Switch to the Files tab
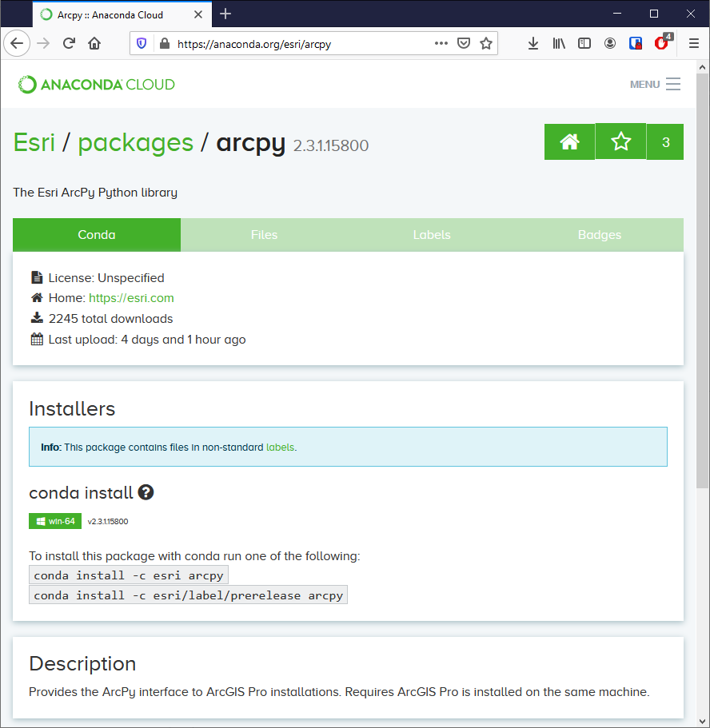710x728 pixels. point(264,235)
